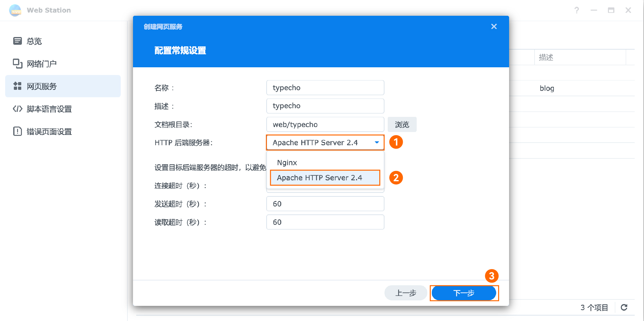Click the refresh icon next to item count

(624, 307)
